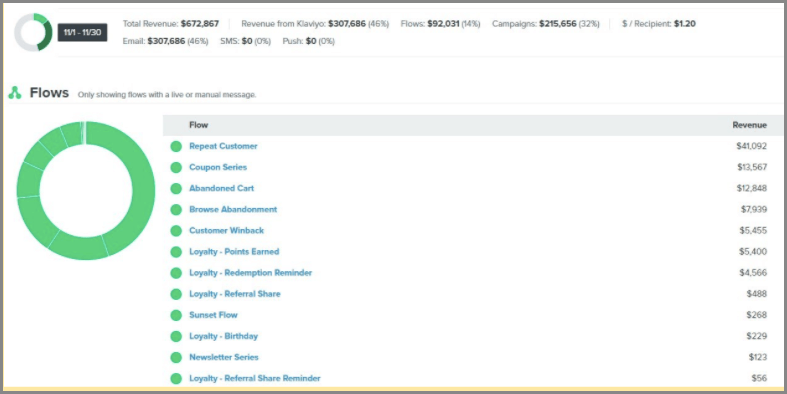787x394 pixels.
Task: Open the Abandoned Cart flow
Action: click(x=221, y=188)
